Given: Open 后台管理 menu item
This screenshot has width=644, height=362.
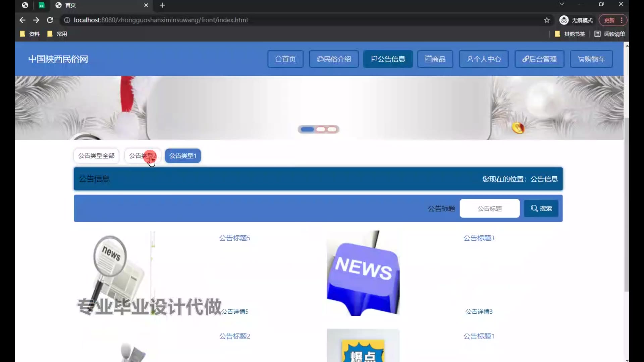Looking at the screenshot, I should pos(539,59).
